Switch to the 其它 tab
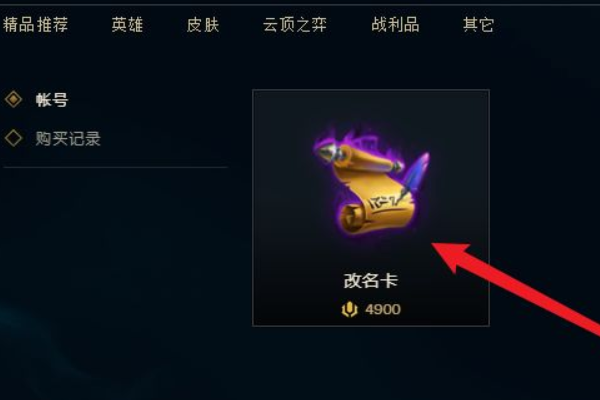600x400 pixels. click(478, 25)
